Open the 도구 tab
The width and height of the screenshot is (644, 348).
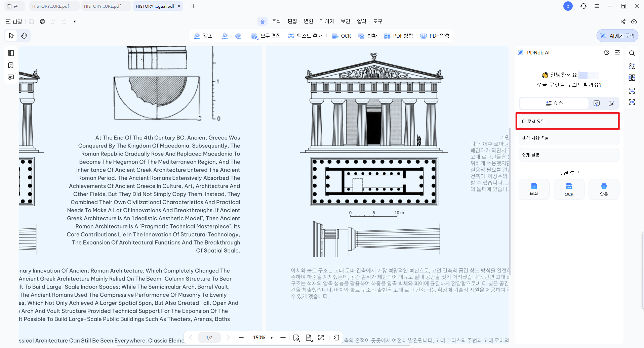pyautogui.click(x=378, y=21)
